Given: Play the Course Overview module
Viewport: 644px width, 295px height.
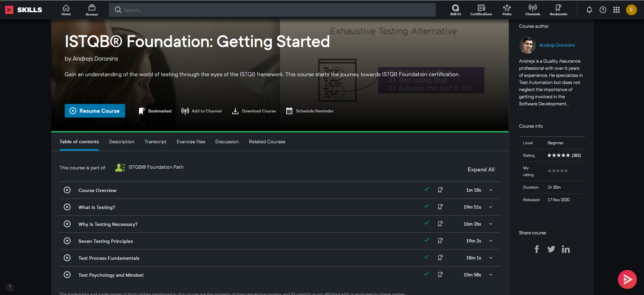Looking at the screenshot, I should pos(67,190).
